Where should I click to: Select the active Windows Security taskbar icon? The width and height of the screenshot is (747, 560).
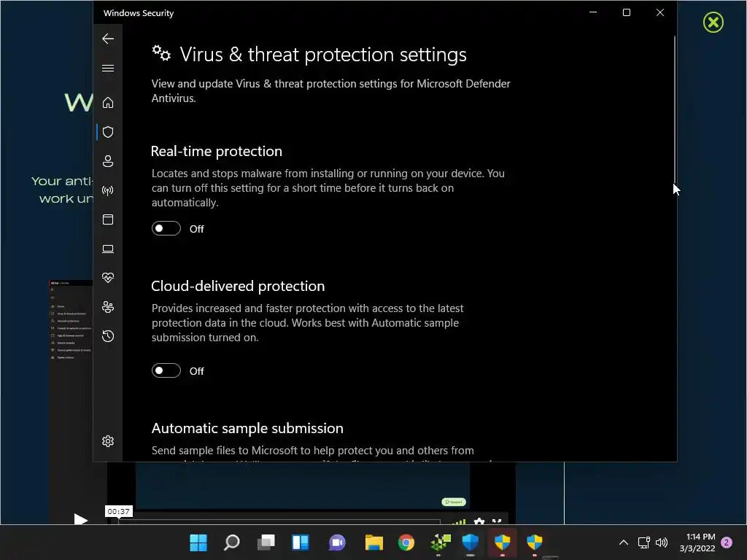coord(503,542)
